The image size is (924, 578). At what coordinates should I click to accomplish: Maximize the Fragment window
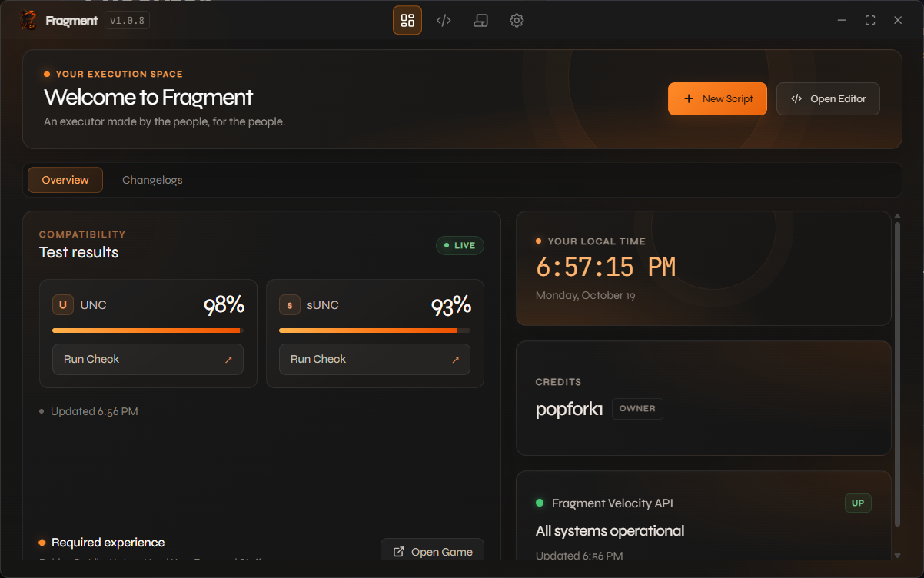click(x=870, y=21)
